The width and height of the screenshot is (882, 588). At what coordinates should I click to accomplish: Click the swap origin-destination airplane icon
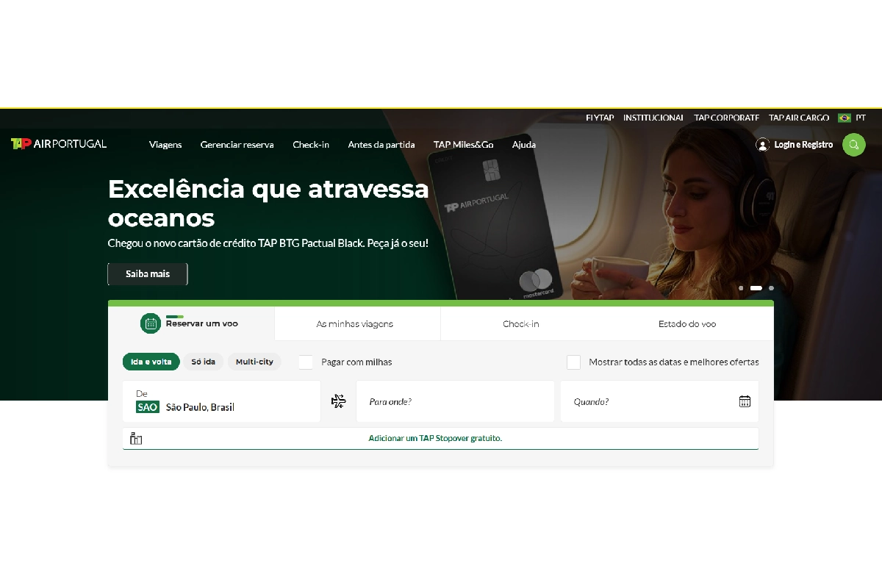338,401
